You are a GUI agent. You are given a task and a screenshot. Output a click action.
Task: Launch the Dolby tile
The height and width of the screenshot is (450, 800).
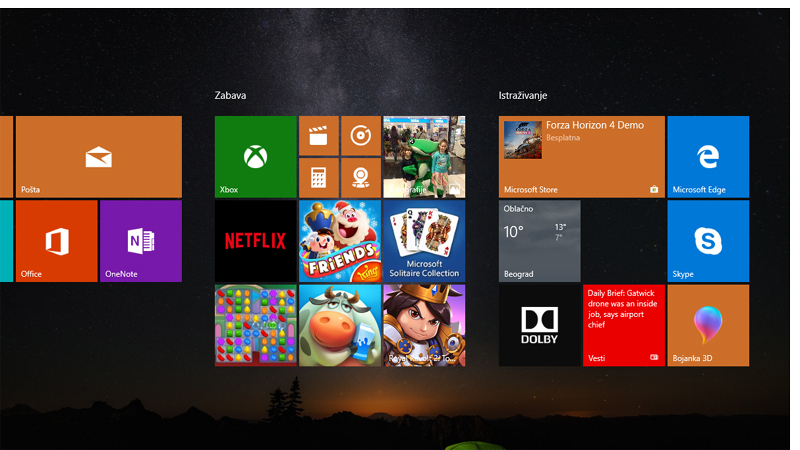539,325
